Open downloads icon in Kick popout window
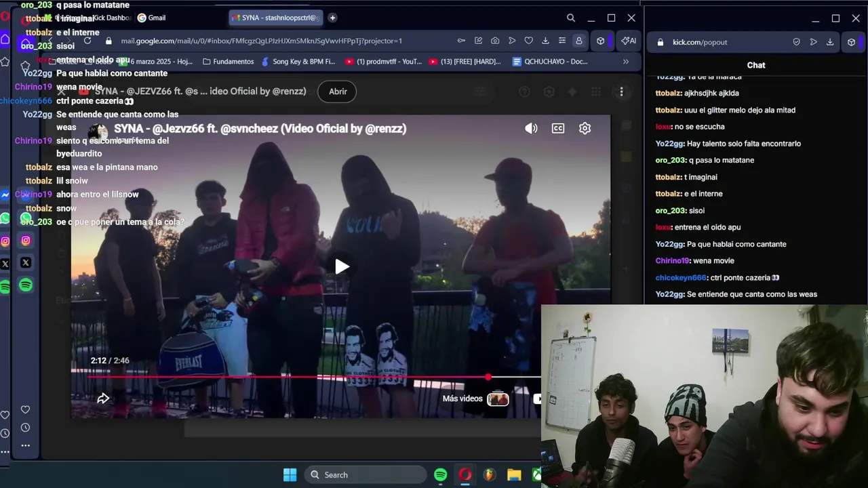Screen dimensions: 868x488 click(829, 42)
